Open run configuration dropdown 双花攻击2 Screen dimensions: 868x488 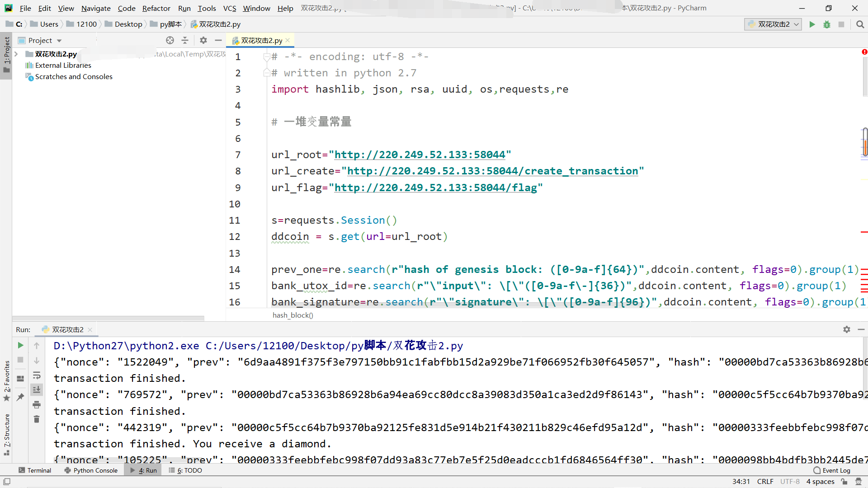coord(773,24)
